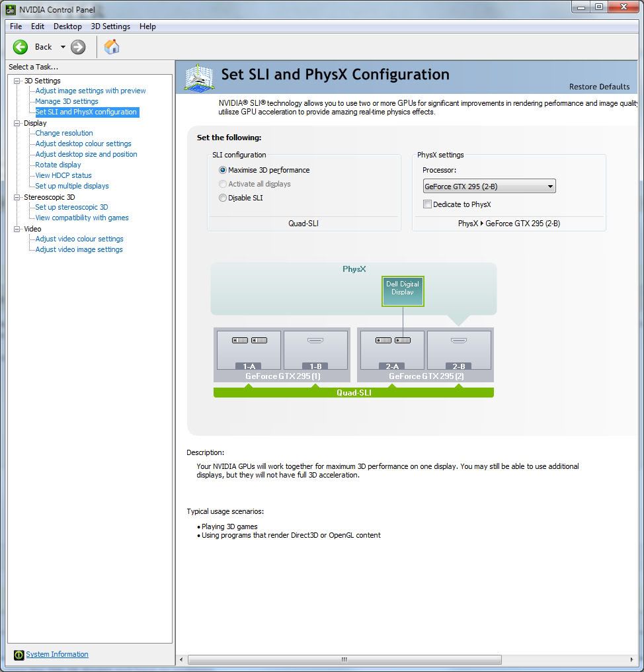The image size is (644, 672).
Task: Open the 3D Settings menu
Action: (110, 26)
